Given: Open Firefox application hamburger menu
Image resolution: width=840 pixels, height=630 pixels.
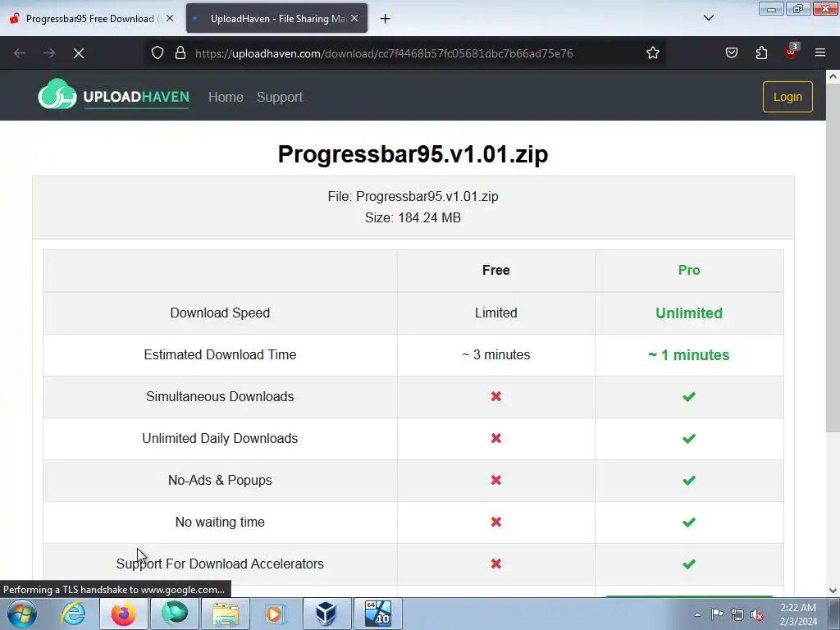Looking at the screenshot, I should coord(820,53).
